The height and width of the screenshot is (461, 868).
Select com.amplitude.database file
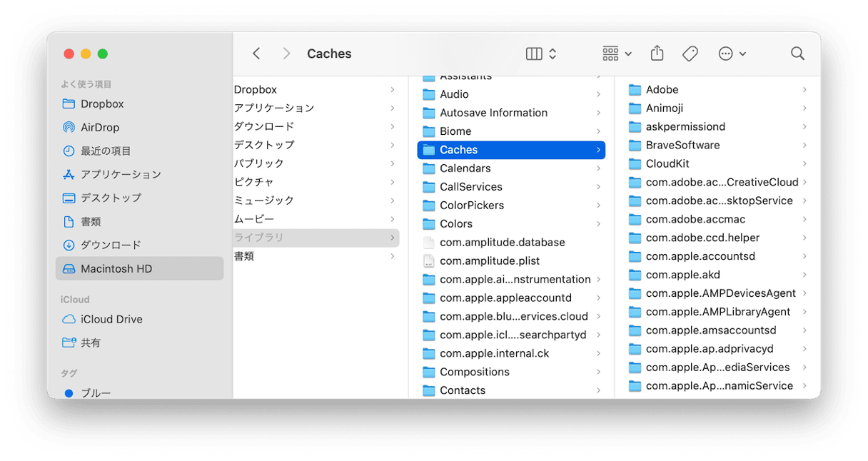[511, 243]
